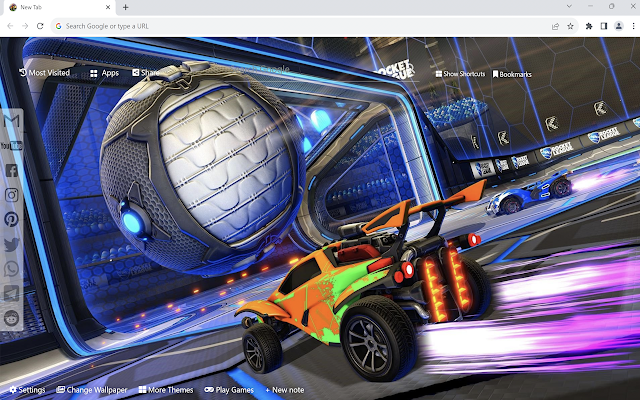
Task: Open Chrome three-dot menu
Action: click(633, 26)
